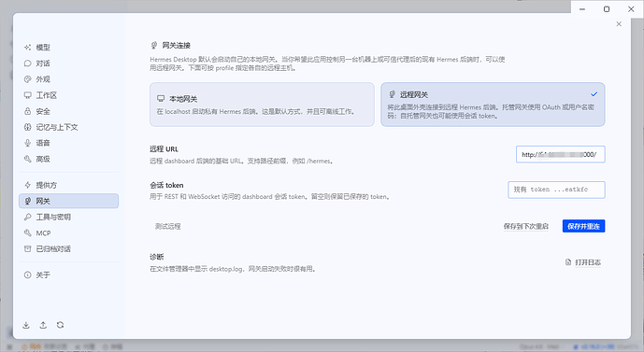644x352 pixels.
Task: Select 记忆与上下文 in the sidebar
Action: pos(68,127)
